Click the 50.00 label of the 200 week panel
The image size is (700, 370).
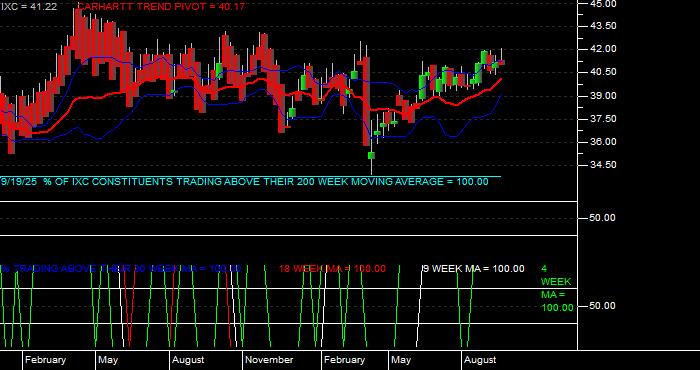pos(603,218)
